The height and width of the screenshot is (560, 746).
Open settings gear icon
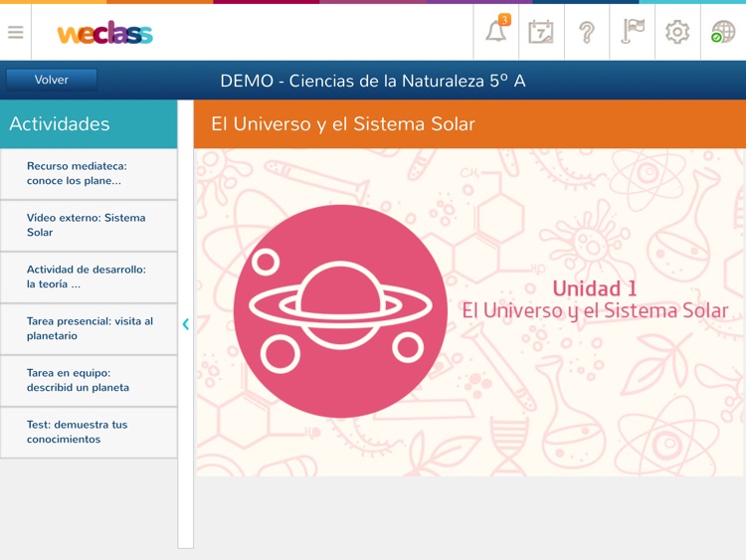(x=677, y=33)
